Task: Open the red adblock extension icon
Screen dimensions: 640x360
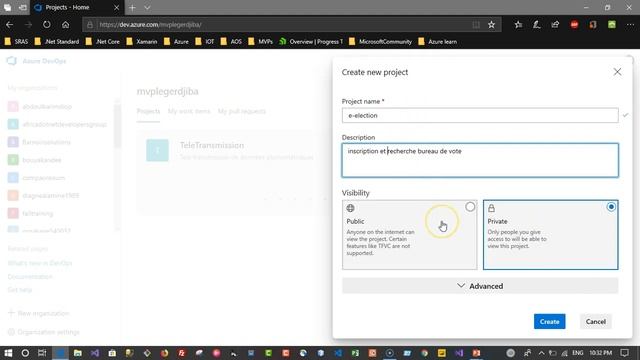Action: pos(574,25)
